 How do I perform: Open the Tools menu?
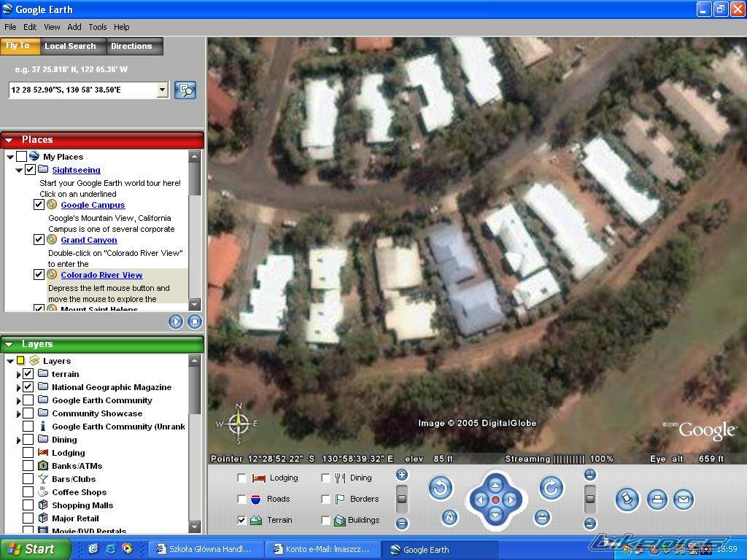[98, 27]
